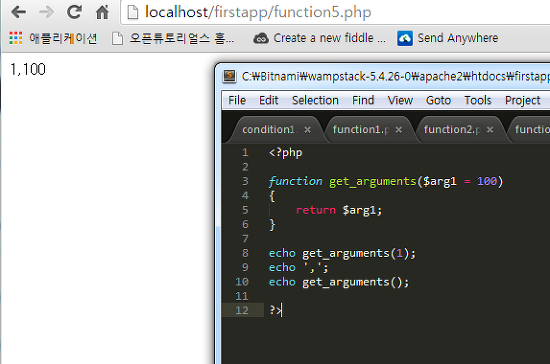Open the View menu
This screenshot has height=364, width=550.
pos(400,101)
